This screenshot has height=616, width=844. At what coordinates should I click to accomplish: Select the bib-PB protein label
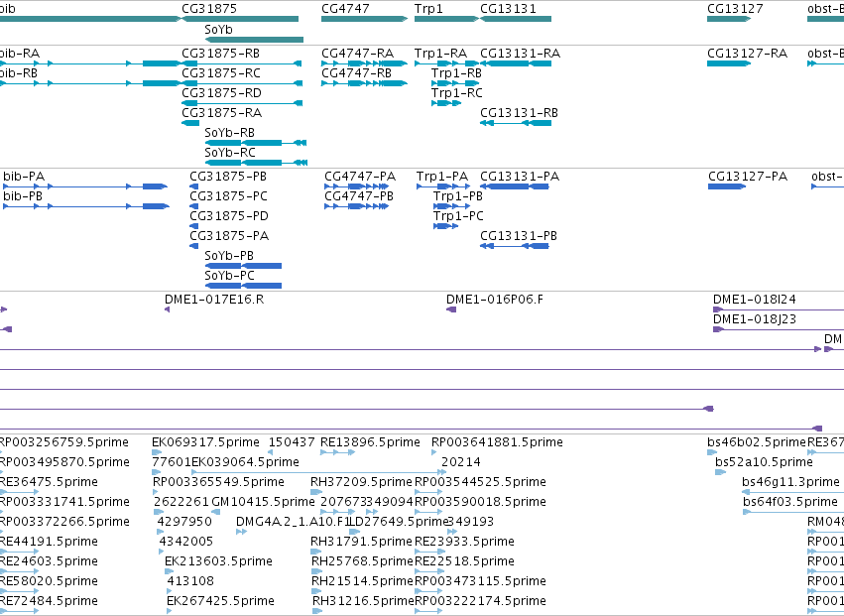(x=23, y=196)
